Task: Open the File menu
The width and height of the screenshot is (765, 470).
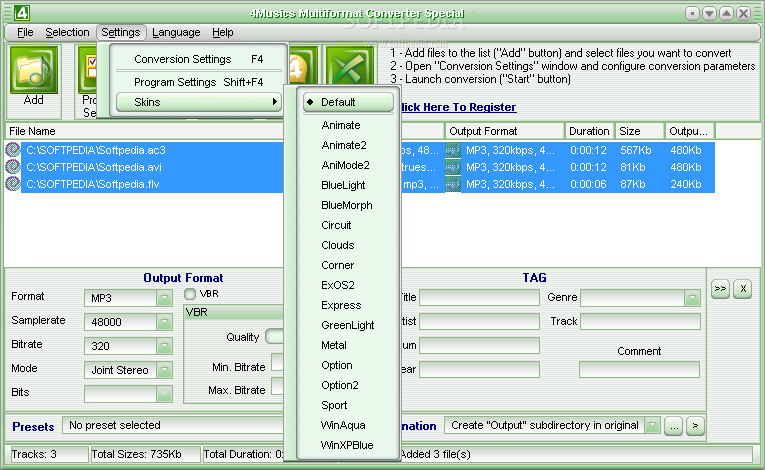Action: tap(25, 32)
